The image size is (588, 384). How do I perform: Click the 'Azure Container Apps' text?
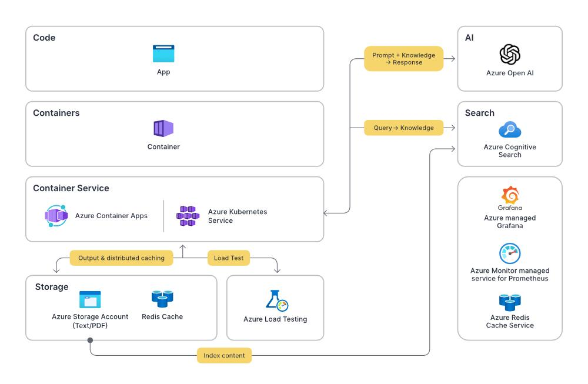[111, 216]
